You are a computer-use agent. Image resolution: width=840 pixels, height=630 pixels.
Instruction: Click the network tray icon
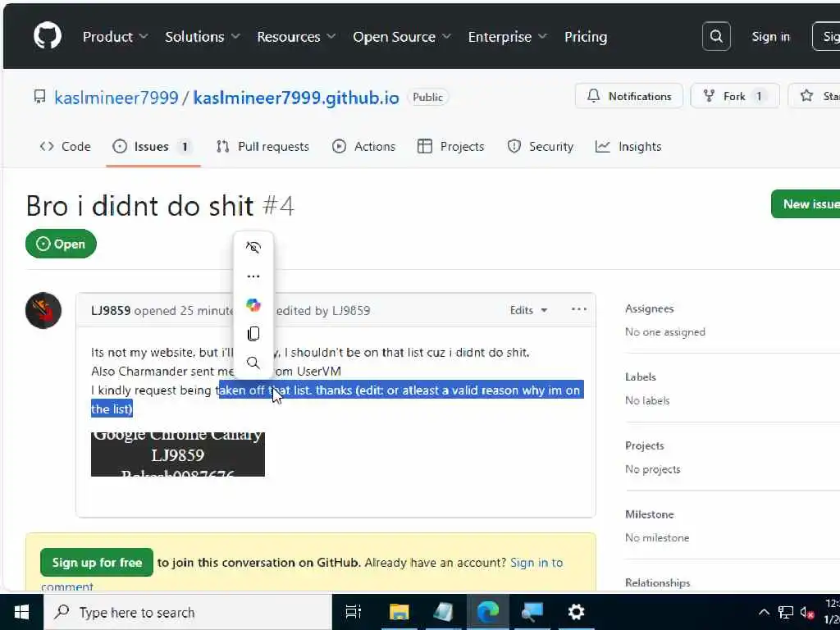tap(786, 612)
